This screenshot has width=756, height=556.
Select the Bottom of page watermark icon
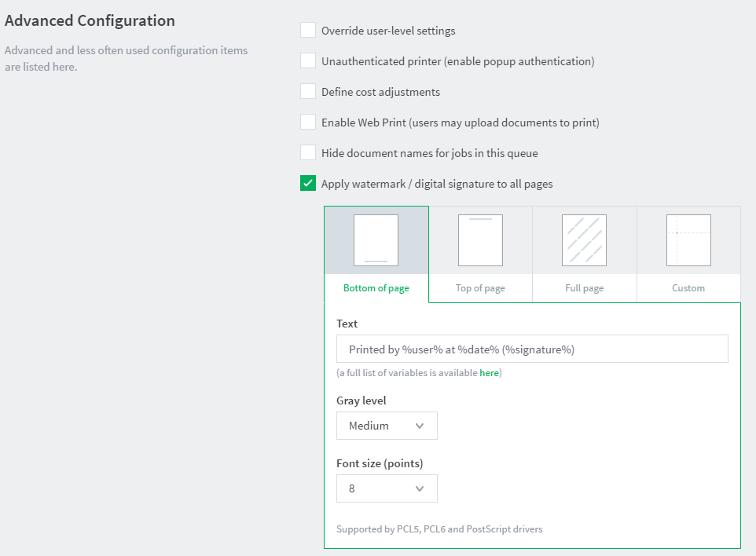tap(376, 240)
